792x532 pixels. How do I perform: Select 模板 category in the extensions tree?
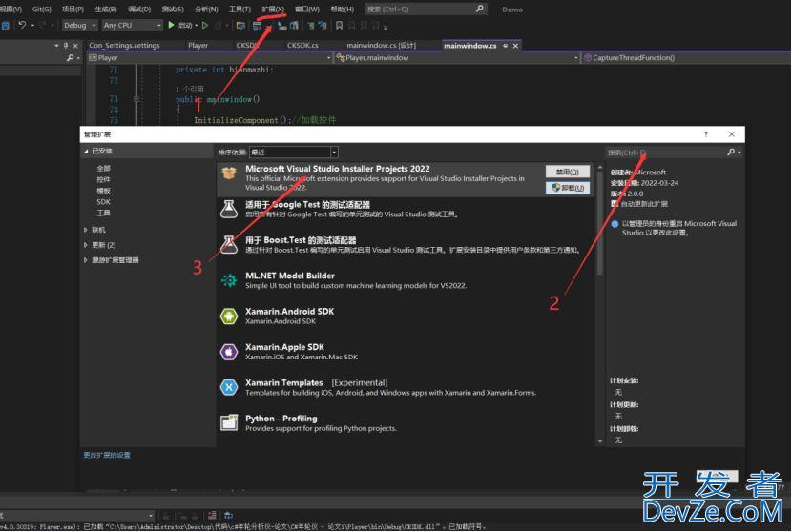coord(104,191)
